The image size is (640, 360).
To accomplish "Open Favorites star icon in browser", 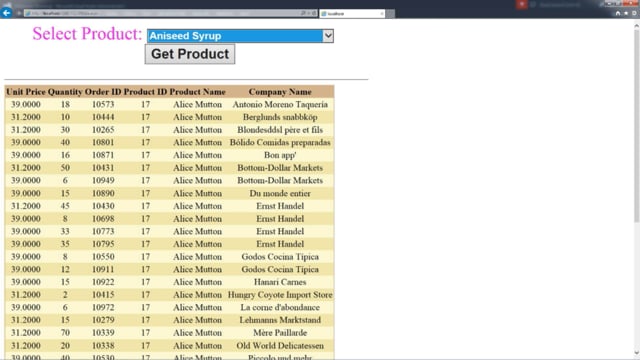I will click(626, 13).
